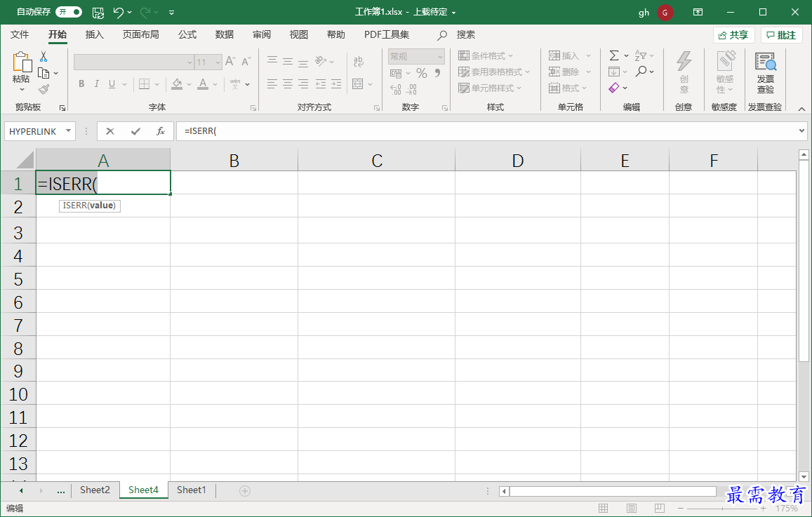
Task: Switch to the 视图 ribbon tab
Action: (299, 34)
